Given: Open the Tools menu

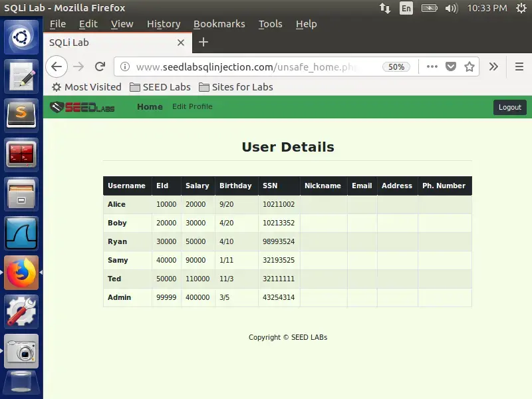Looking at the screenshot, I should pyautogui.click(x=271, y=24).
